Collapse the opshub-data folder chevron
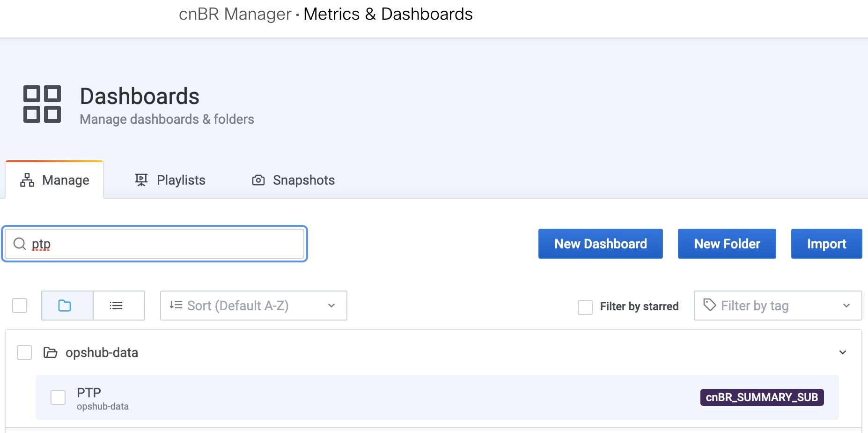This screenshot has width=868, height=433. [843, 352]
